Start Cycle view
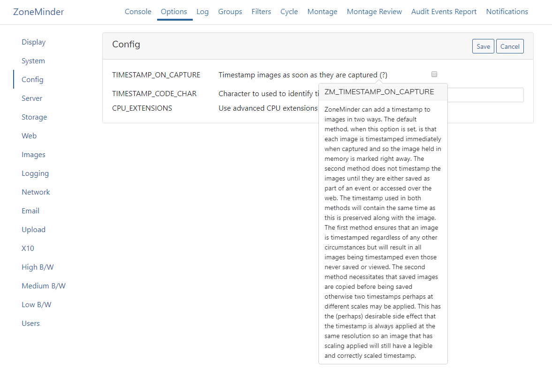Image resolution: width=552 pixels, height=392 pixels. click(289, 12)
